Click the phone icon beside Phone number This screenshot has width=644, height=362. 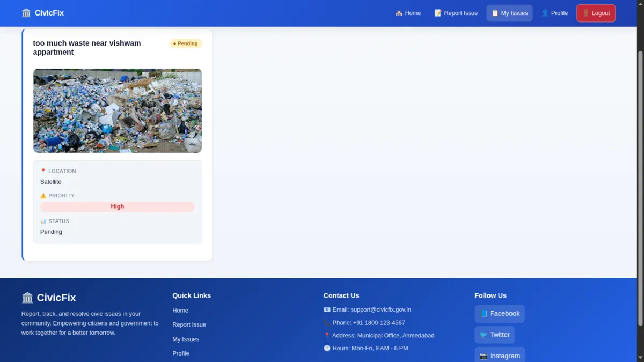point(327,323)
